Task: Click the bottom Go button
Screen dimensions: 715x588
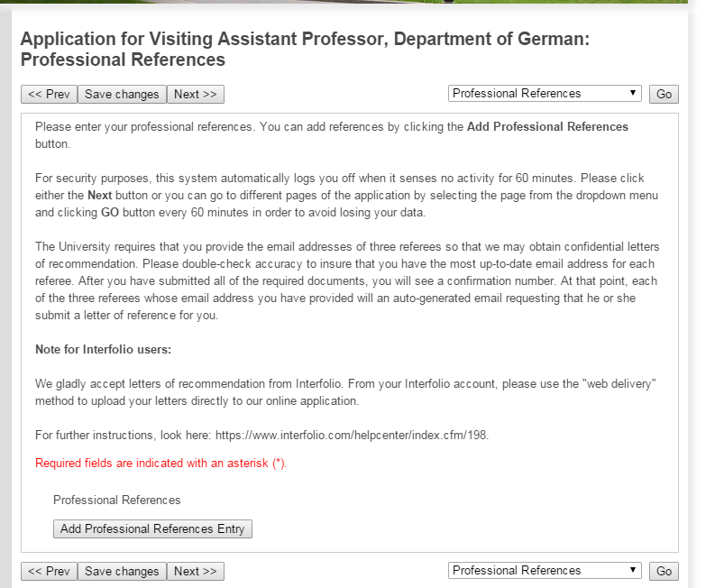Action: click(664, 571)
